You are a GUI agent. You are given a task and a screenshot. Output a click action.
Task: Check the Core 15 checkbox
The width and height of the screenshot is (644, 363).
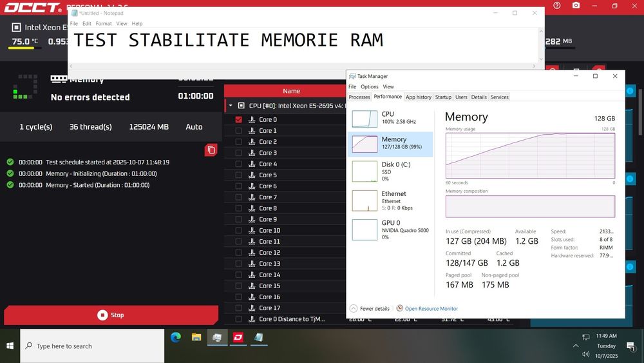tap(239, 286)
